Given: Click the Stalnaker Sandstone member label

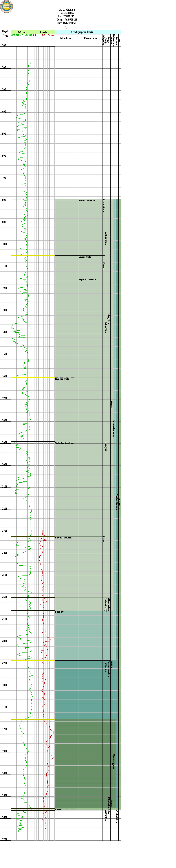Looking at the screenshot, I should (65, 443).
